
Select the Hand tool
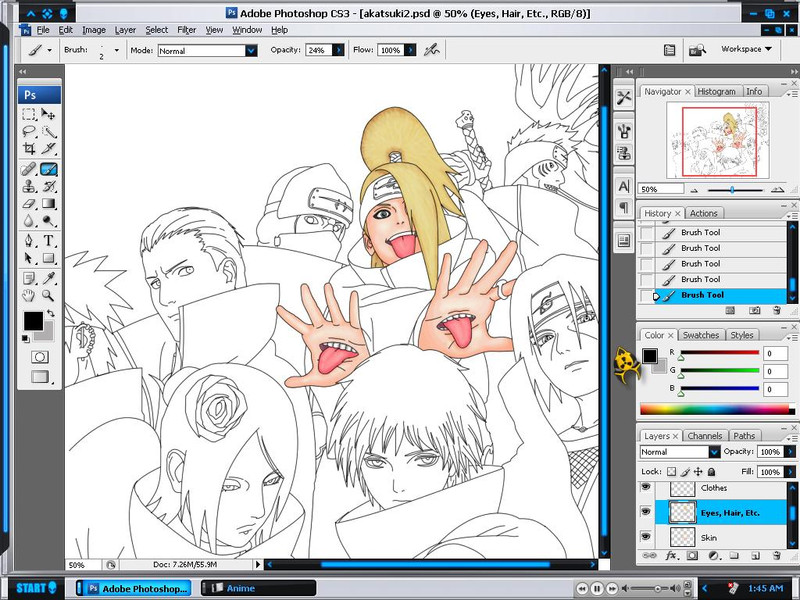29,295
